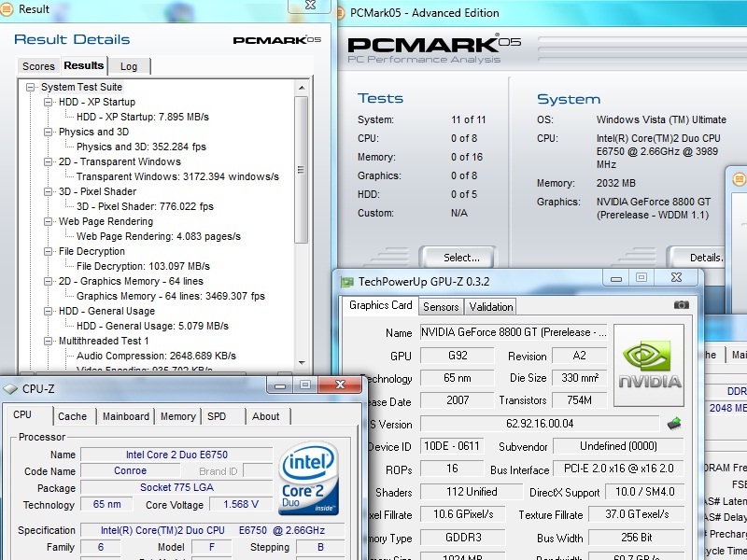Click the Result window title icon
This screenshot has width=747, height=560.
(7, 8)
